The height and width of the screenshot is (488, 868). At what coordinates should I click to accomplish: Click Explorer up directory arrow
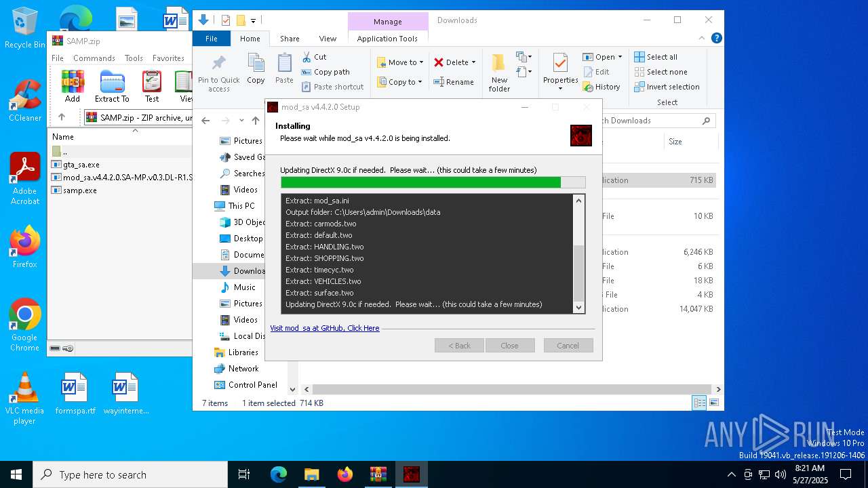click(x=256, y=121)
